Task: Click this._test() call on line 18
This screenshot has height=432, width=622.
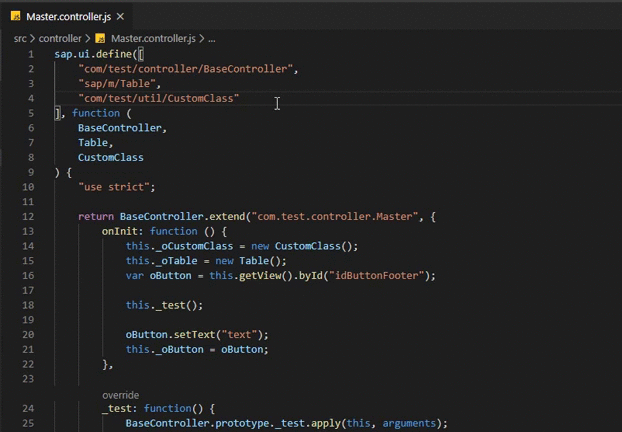Action: (x=164, y=305)
